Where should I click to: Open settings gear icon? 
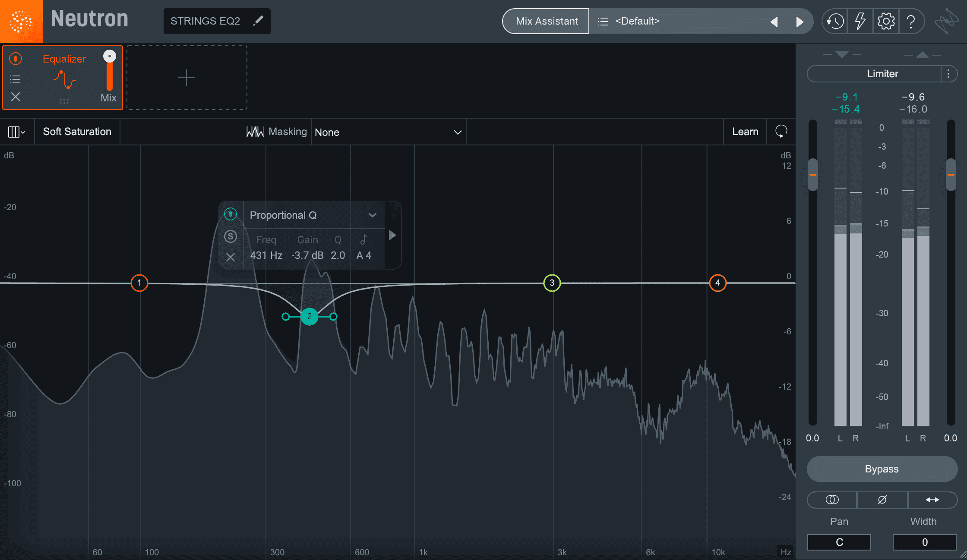pos(886,21)
